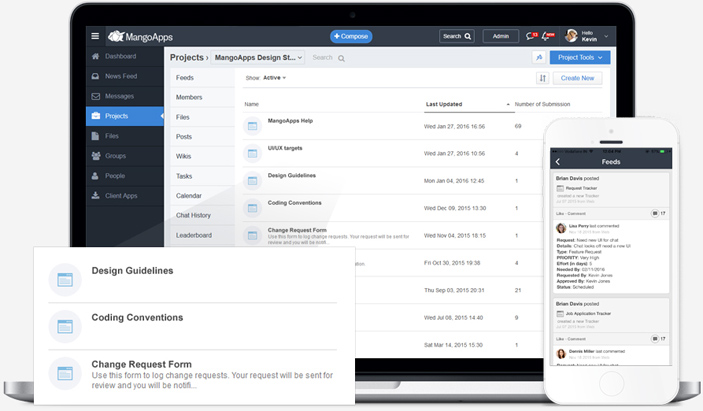Click the News Feed icon
The width and height of the screenshot is (703, 411).
(x=95, y=76)
